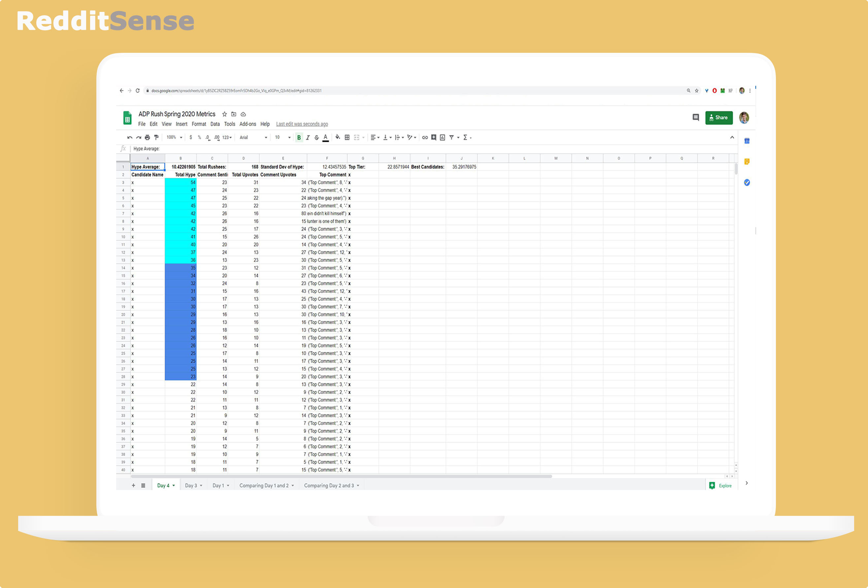This screenshot has width=868, height=588.
Task: Click the undo arrow in the toolbar
Action: pyautogui.click(x=130, y=137)
